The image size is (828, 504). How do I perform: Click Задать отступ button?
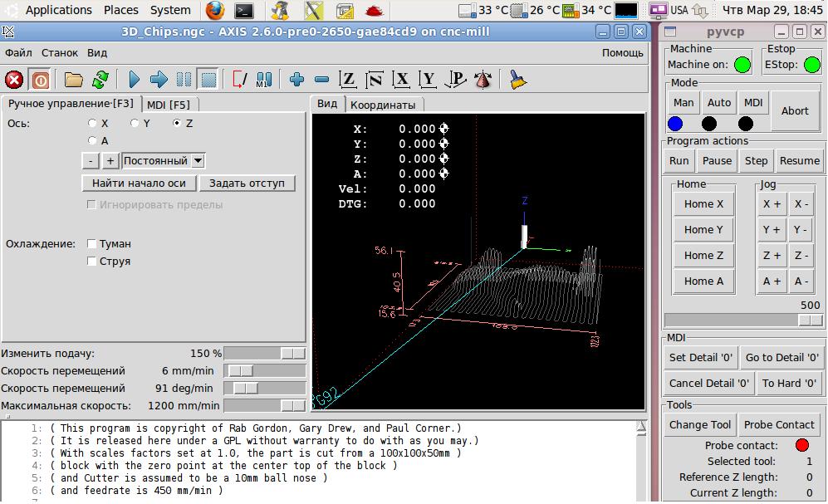247,183
